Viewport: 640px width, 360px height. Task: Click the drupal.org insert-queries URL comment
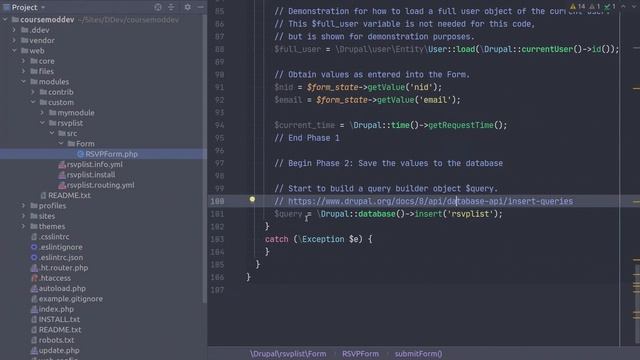[x=431, y=201]
